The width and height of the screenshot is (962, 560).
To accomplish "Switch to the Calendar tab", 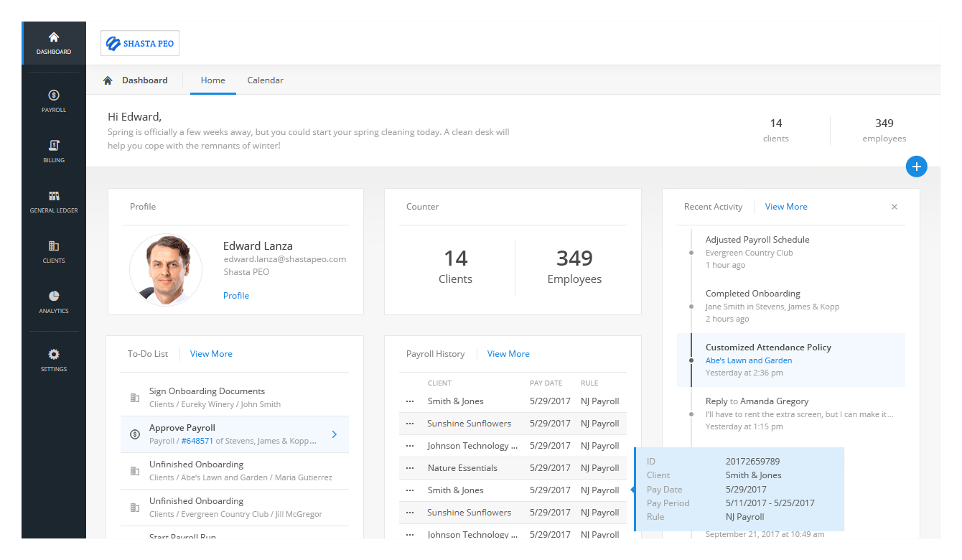I will (266, 80).
